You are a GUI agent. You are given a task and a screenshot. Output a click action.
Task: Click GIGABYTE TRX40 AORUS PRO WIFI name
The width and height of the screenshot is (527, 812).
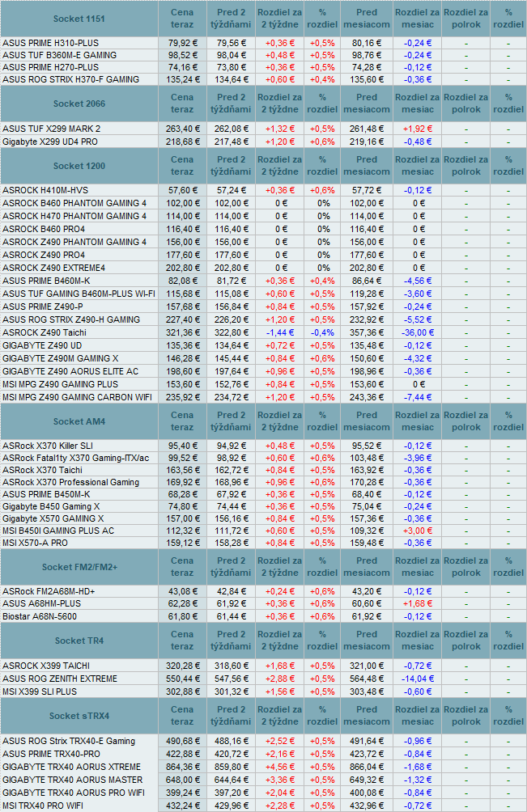point(74,793)
